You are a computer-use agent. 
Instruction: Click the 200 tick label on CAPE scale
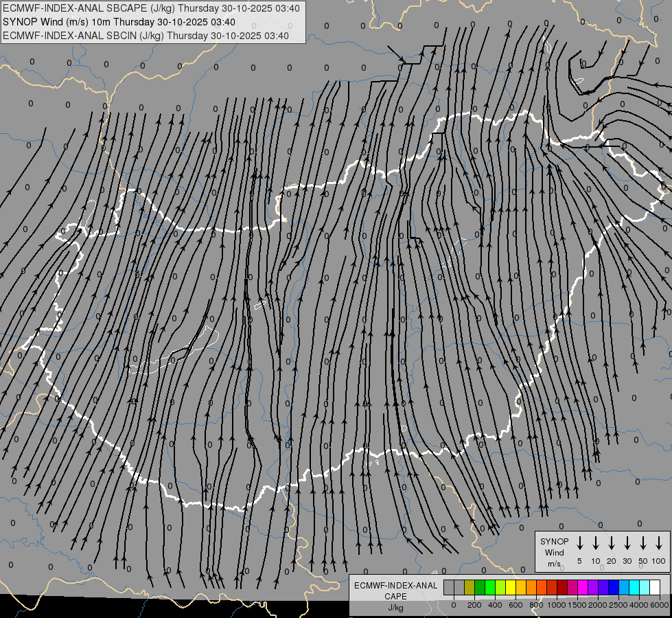[474, 605]
